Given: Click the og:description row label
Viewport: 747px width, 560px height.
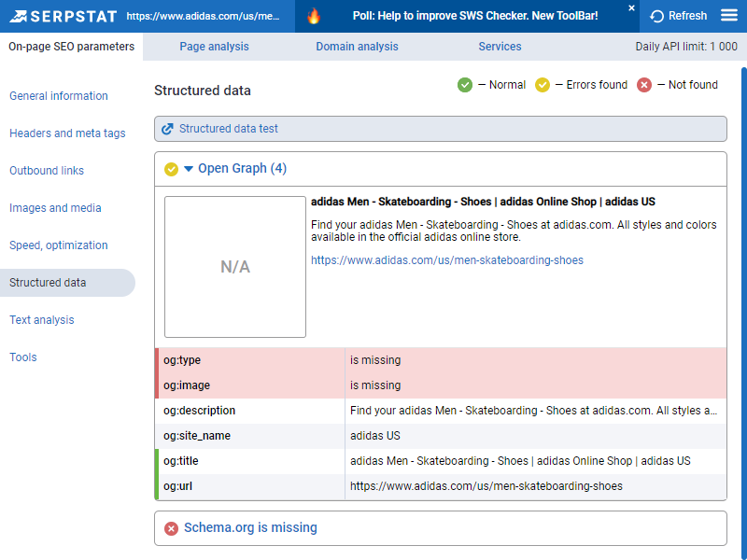Looking at the screenshot, I should (199, 411).
